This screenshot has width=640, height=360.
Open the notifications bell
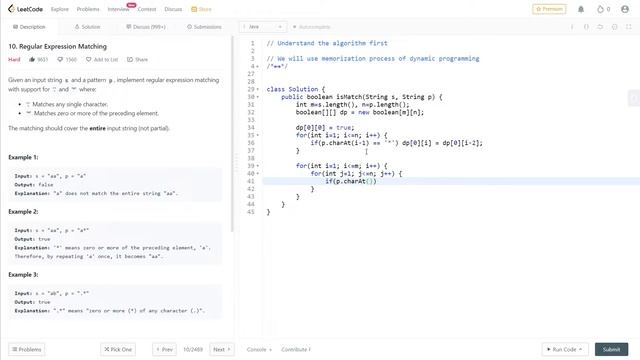(581, 9)
